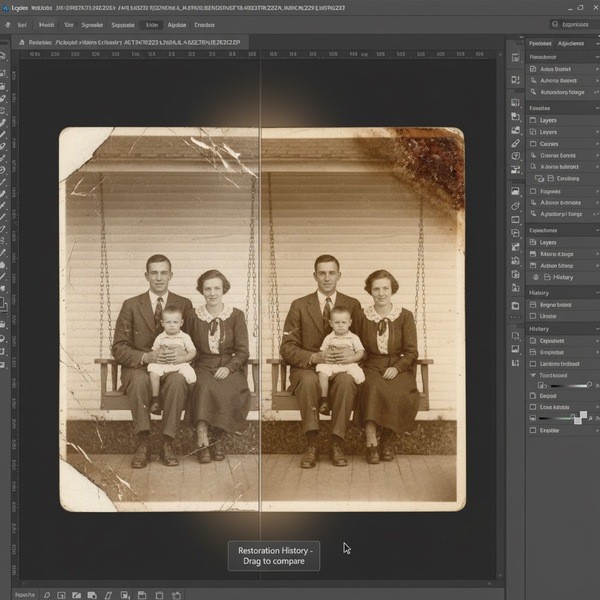Image resolution: width=600 pixels, height=600 pixels.
Task: Toggle the checkbox beside Ledono tndlost
Action: pyautogui.click(x=533, y=364)
